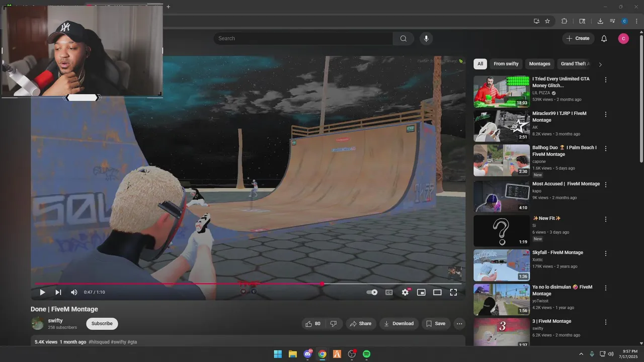Open options for New Fit video
The image size is (644, 362).
pyautogui.click(x=606, y=219)
